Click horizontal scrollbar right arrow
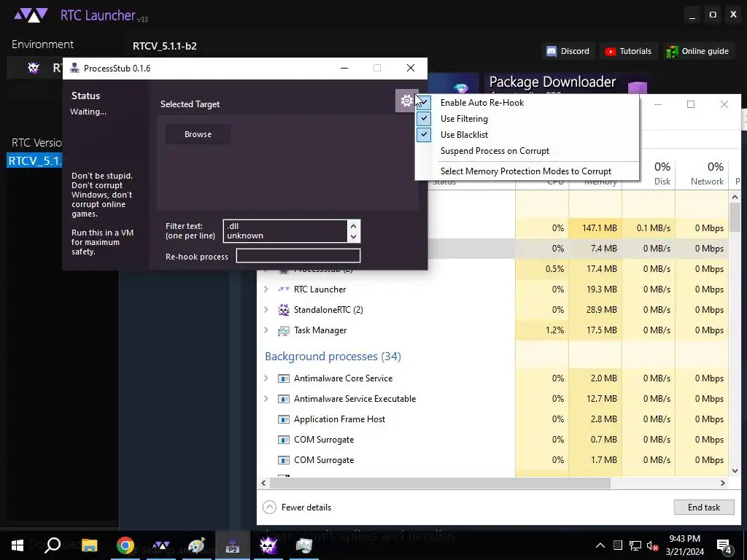 click(723, 483)
